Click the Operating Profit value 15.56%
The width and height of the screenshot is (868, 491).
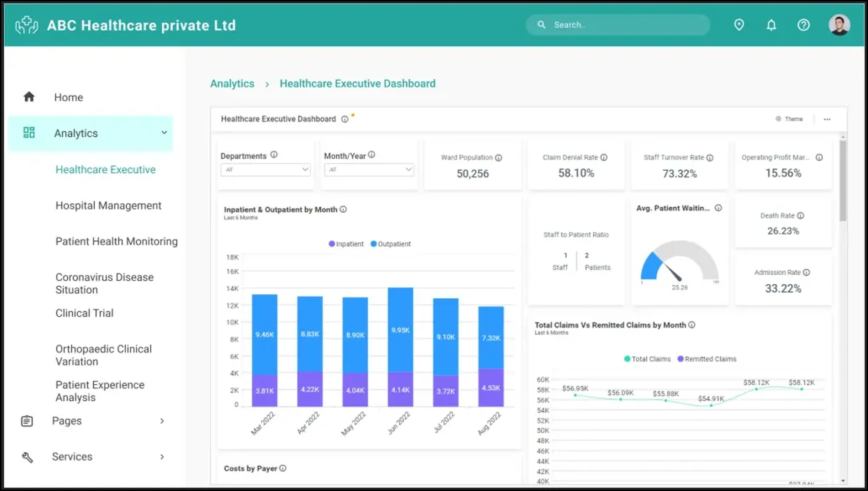click(783, 173)
